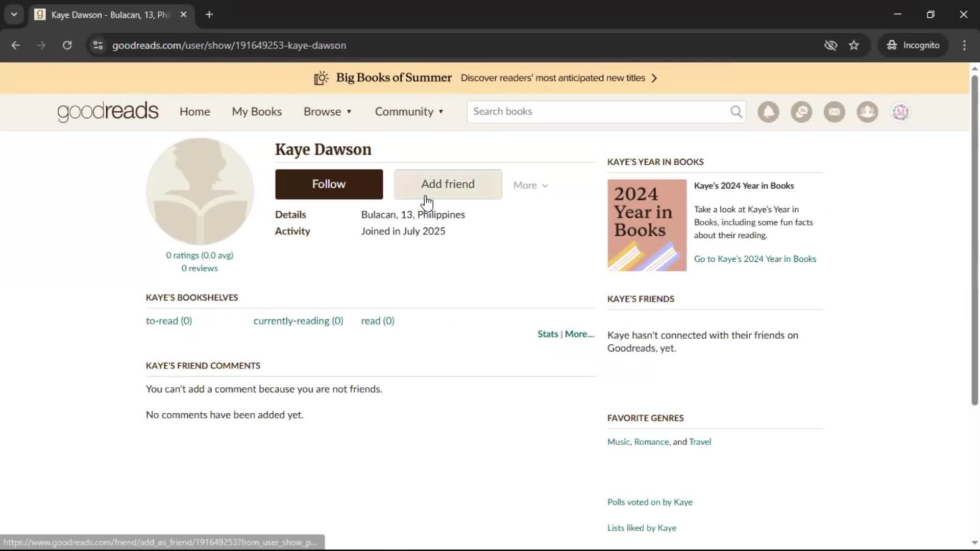The image size is (980, 551).
Task: Open Kaye's 2024 Year in Books title
Action: (744, 186)
